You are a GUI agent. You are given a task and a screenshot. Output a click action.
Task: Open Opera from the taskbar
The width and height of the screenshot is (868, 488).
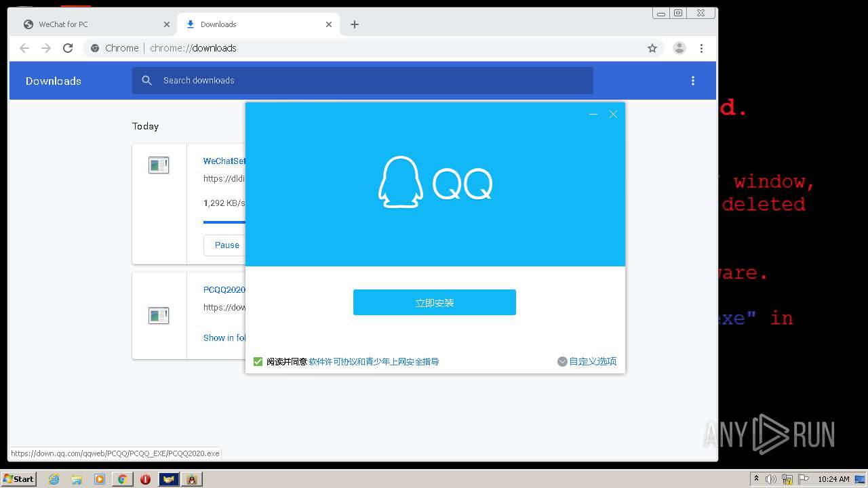[x=145, y=479]
